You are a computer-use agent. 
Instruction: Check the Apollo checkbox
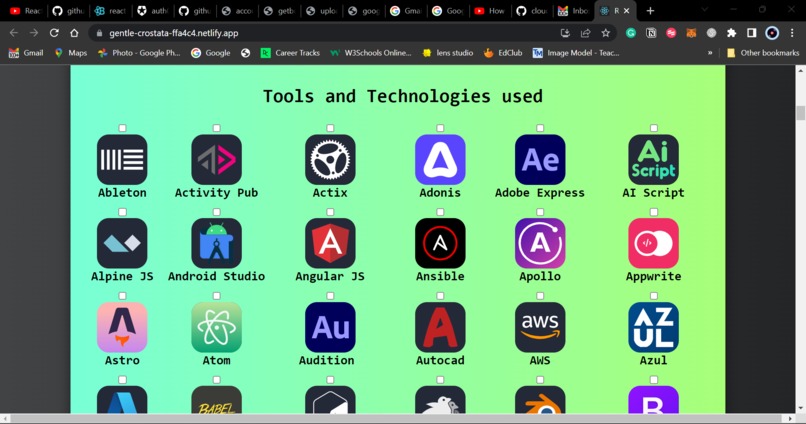pyautogui.click(x=540, y=212)
